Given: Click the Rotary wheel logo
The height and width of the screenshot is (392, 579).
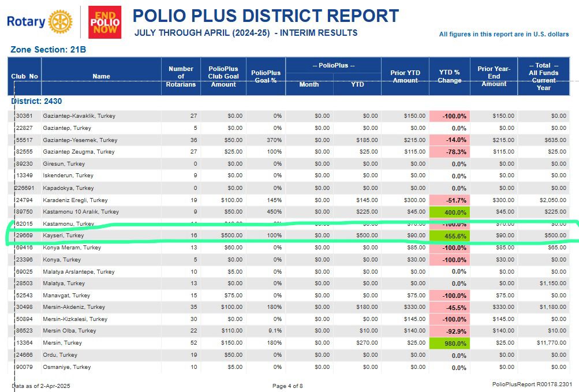Looking at the screenshot, I should coord(60,22).
